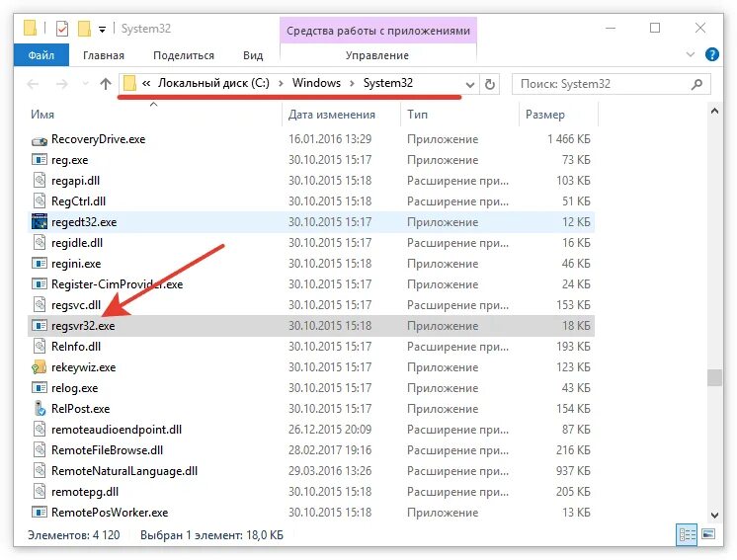The width and height of the screenshot is (737, 560).
Task: Click the vertical scrollbar thumb
Action: 714,377
